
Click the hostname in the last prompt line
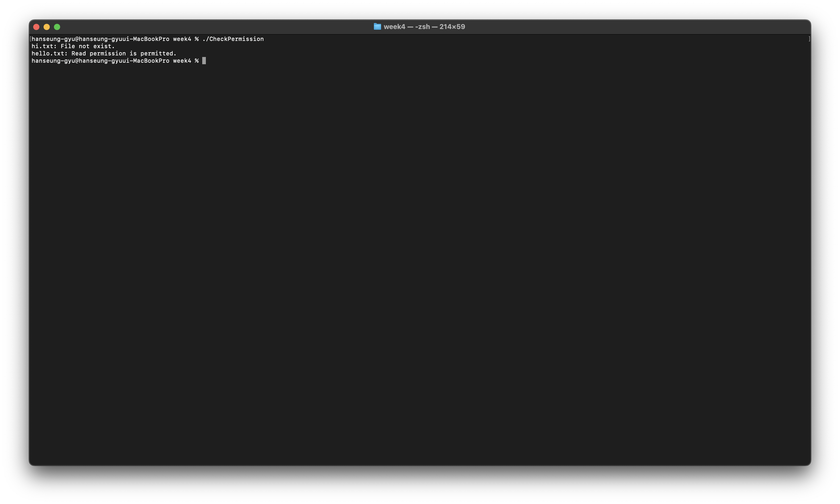pyautogui.click(x=124, y=61)
